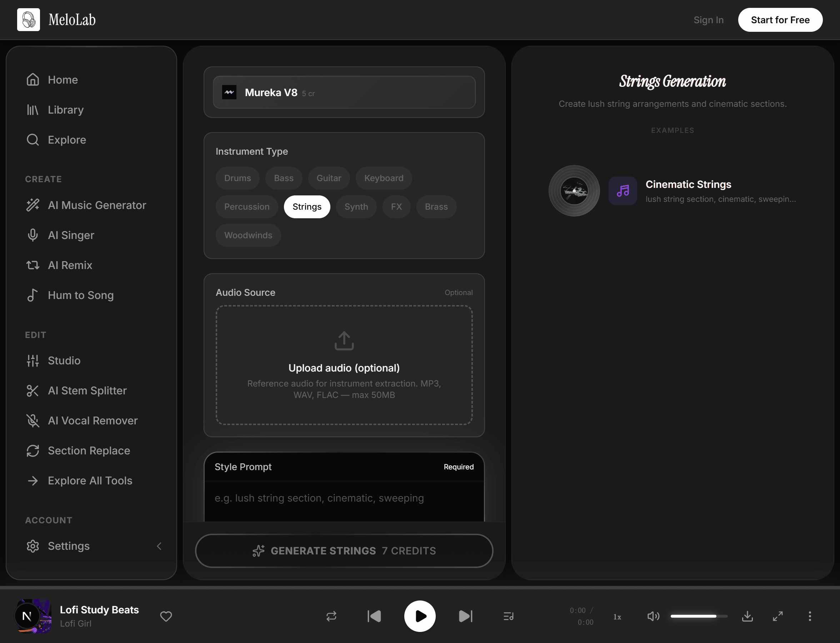This screenshot has height=643, width=840.
Task: Skip to the next track
Action: click(465, 616)
